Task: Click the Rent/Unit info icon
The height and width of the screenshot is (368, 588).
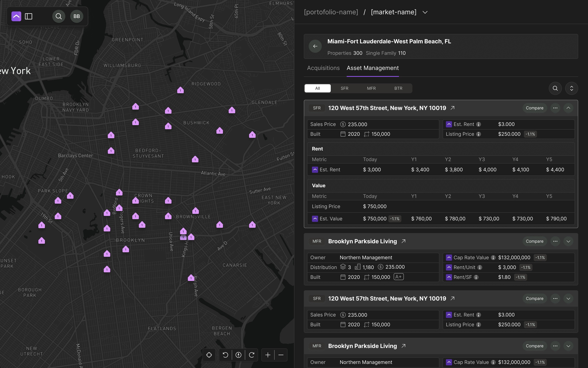Action: click(480, 267)
